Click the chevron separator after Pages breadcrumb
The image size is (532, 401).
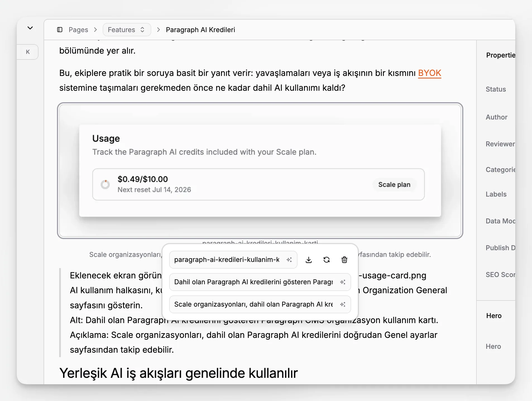point(95,30)
